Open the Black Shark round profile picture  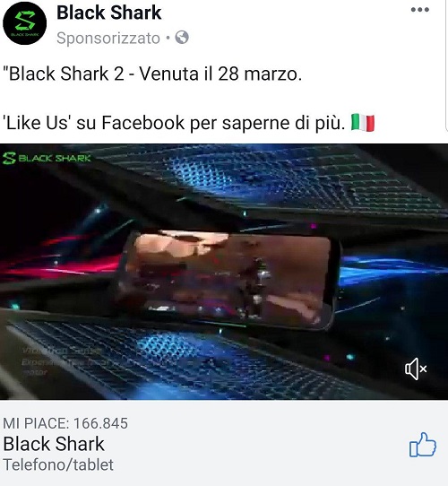click(x=25, y=23)
